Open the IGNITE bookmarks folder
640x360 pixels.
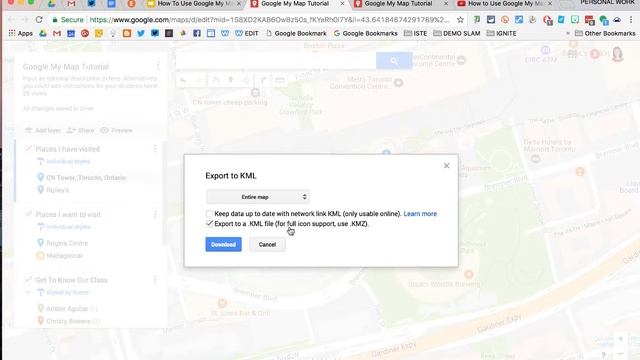502,33
